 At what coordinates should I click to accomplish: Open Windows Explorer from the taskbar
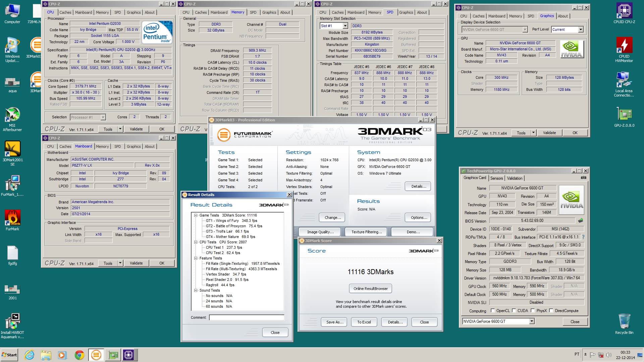coord(46,355)
